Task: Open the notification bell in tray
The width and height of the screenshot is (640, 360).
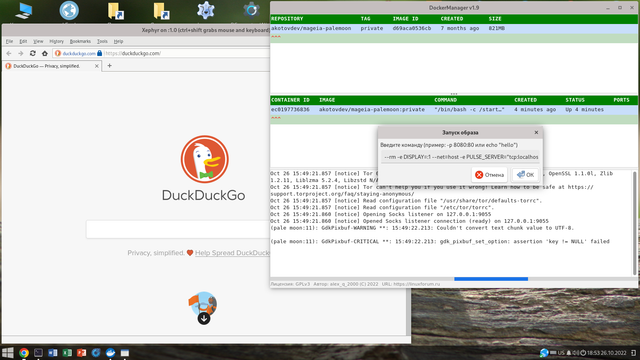Action: tap(569, 353)
